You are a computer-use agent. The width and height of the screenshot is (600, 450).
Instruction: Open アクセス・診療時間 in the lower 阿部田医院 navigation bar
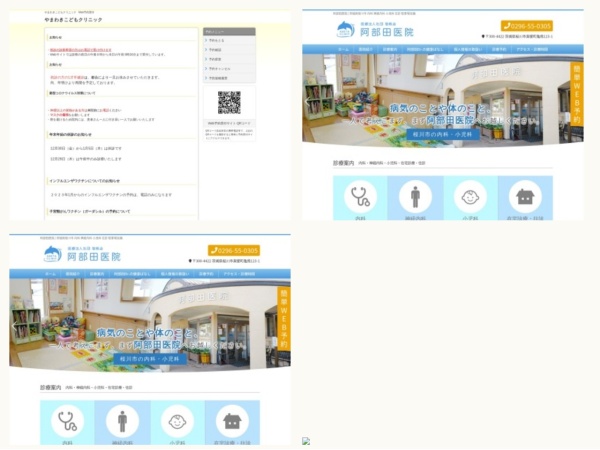pyautogui.click(x=239, y=274)
